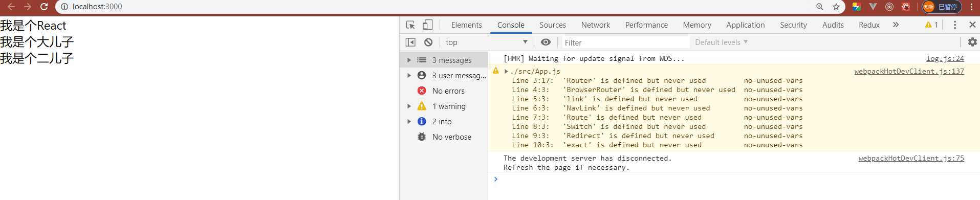
Task: Click the eye live expression icon
Action: tap(546, 42)
